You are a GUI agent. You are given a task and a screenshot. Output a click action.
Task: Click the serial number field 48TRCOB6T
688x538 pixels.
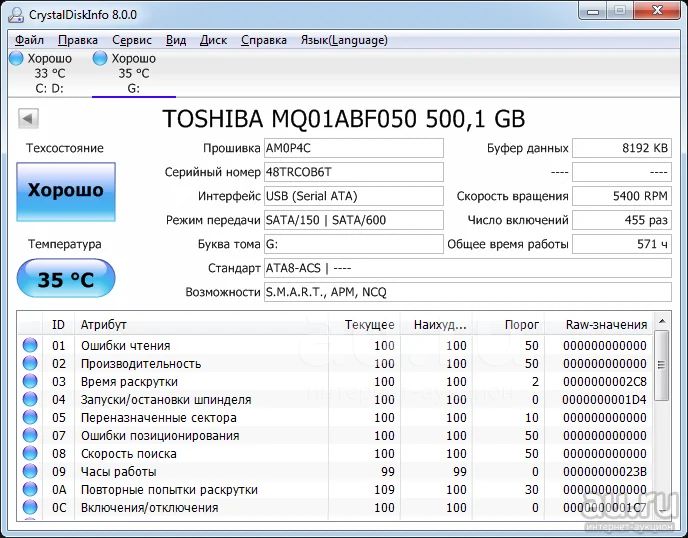pos(354,172)
